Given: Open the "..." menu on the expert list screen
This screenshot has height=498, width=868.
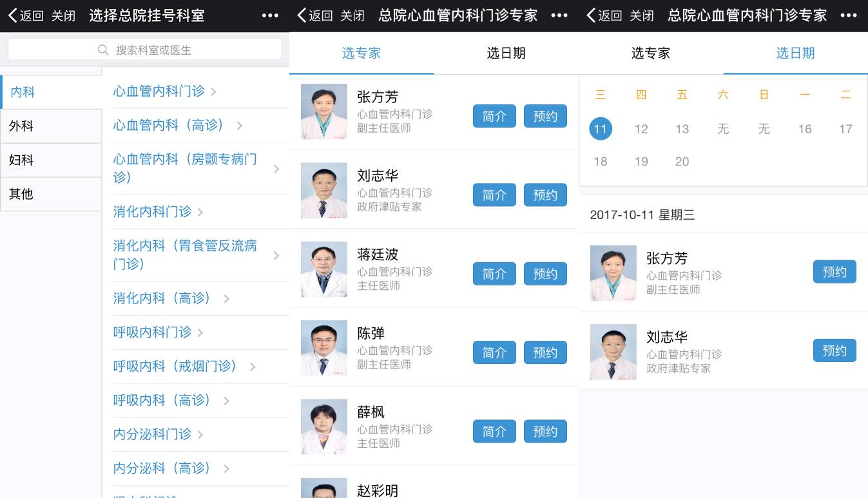Looking at the screenshot, I should point(559,15).
